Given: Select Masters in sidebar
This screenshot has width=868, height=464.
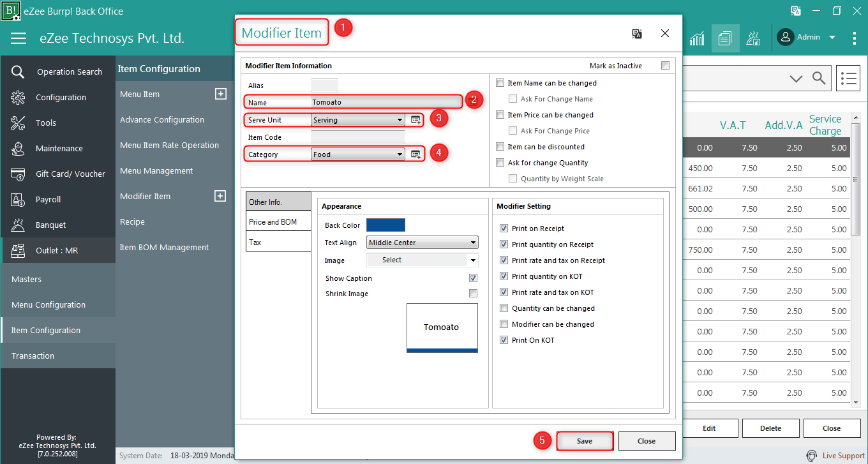Looking at the screenshot, I should (x=26, y=279).
